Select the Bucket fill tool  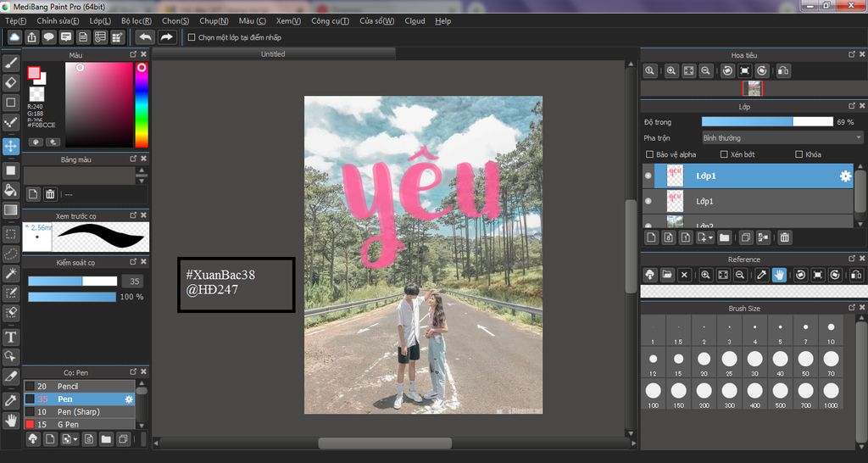(x=10, y=191)
